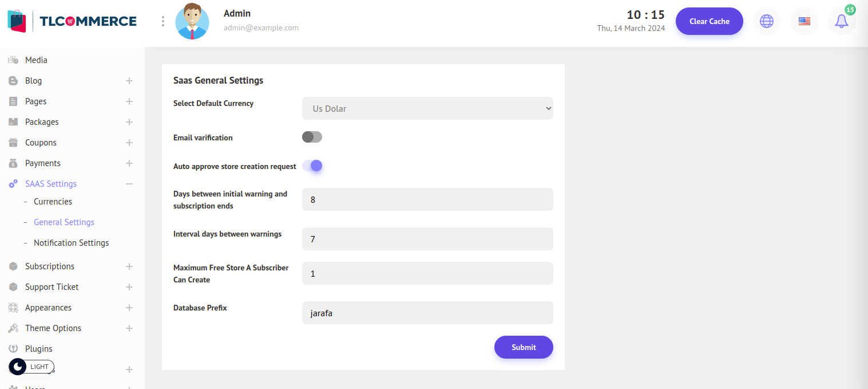Click the Admin profile avatar
The width and height of the screenshot is (868, 389).
pos(192,21)
